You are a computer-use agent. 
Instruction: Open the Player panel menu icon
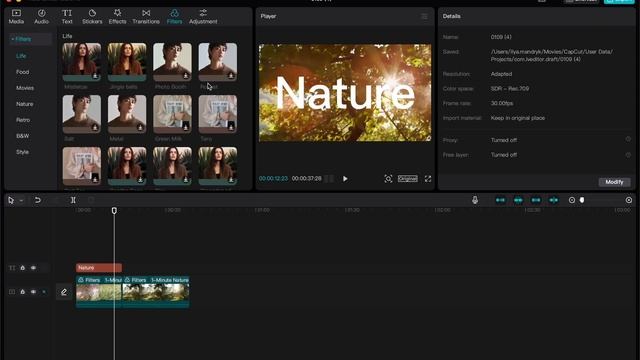click(424, 16)
